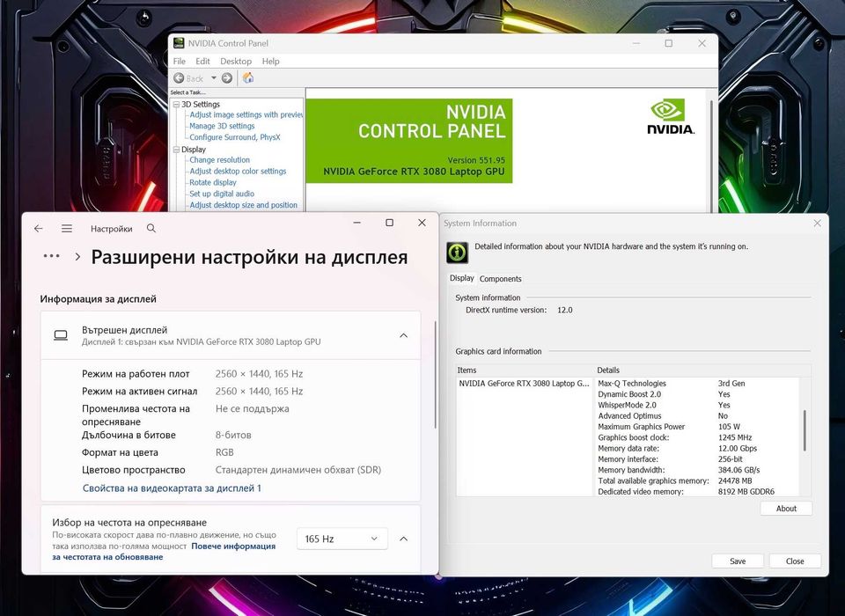Click the System Information info icon
845x616 pixels.
pos(457,253)
